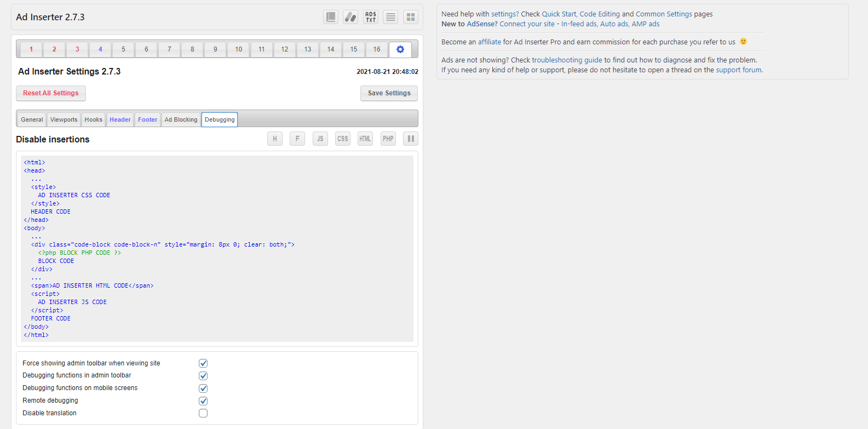Select block tab 15
This screenshot has width=868, height=429.
pyautogui.click(x=354, y=49)
